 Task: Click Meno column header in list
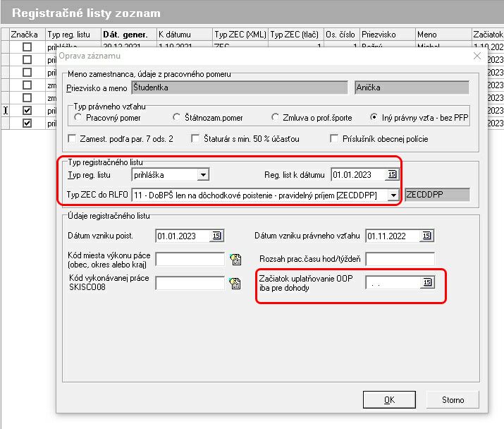click(x=443, y=35)
